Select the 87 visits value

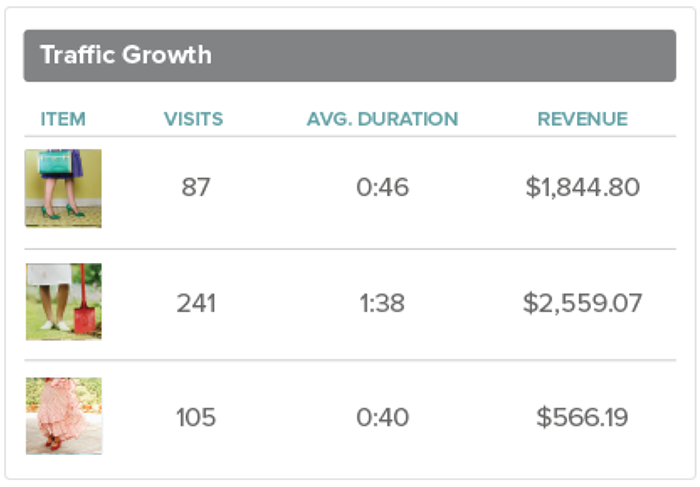[x=196, y=187]
